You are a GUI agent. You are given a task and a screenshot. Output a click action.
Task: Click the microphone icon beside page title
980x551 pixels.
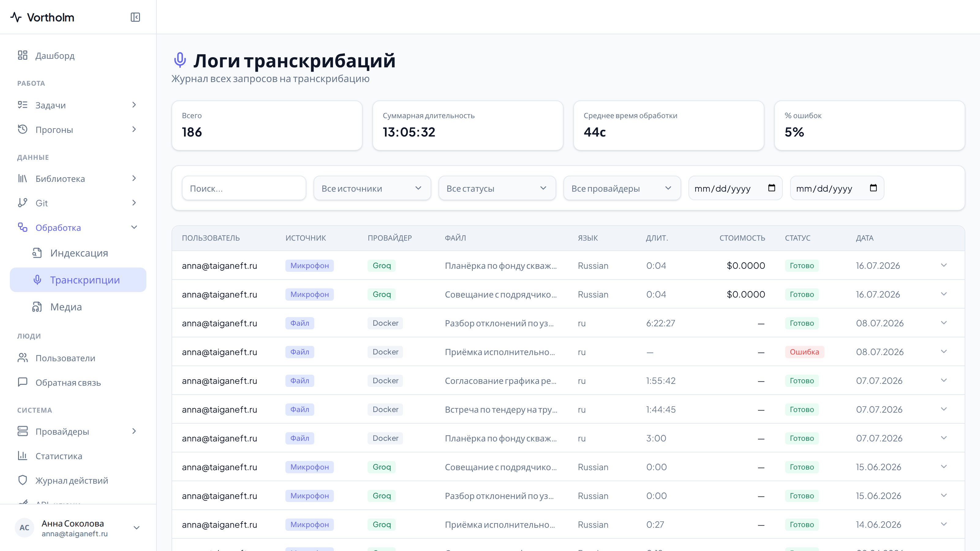pos(180,61)
